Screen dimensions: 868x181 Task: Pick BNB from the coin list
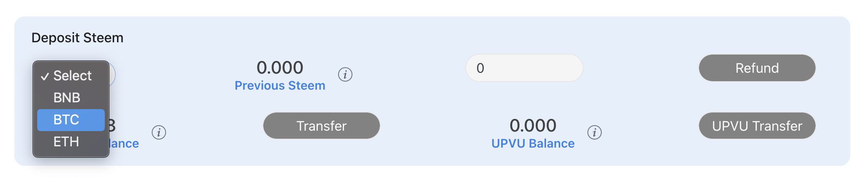click(x=67, y=98)
